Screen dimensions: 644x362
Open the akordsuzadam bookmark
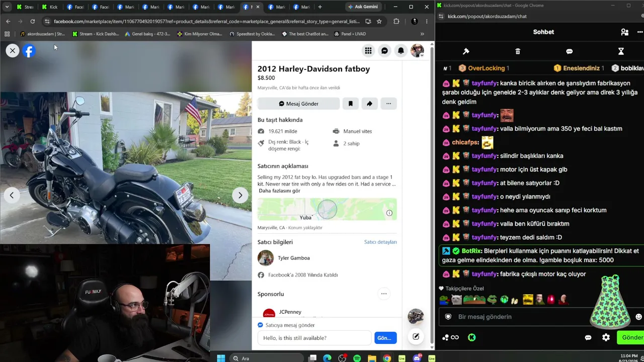42,34
